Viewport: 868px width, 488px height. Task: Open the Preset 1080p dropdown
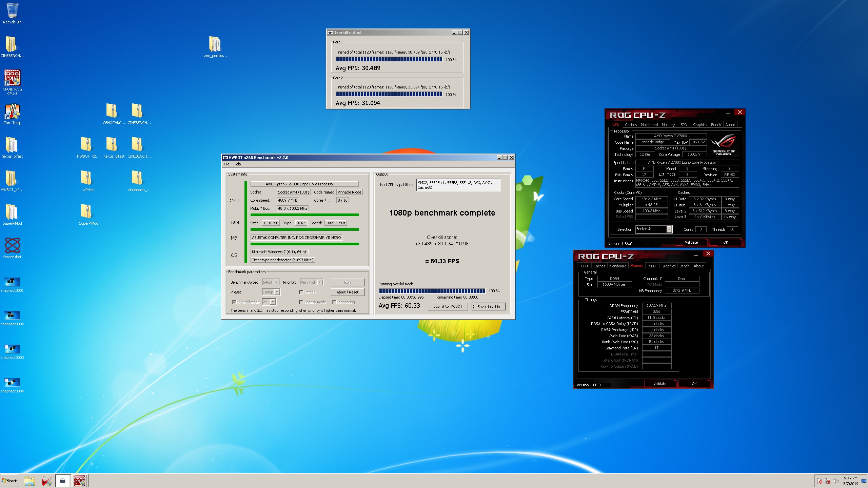[277, 292]
